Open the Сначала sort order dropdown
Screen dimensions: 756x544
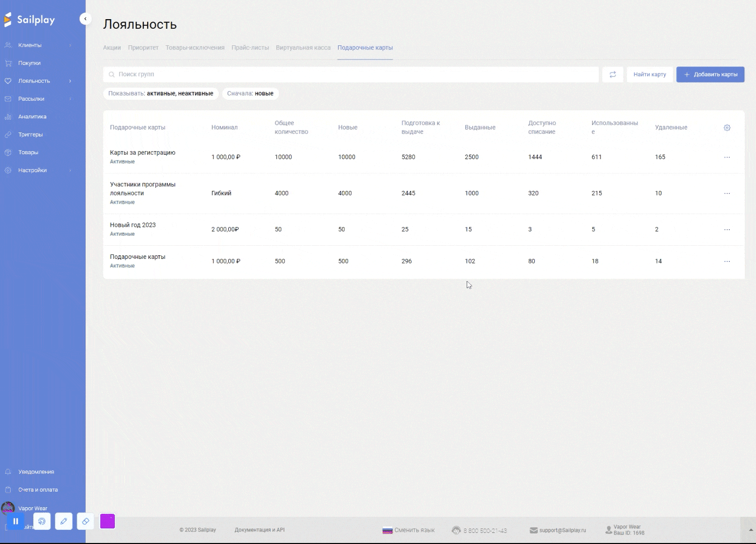(250, 94)
